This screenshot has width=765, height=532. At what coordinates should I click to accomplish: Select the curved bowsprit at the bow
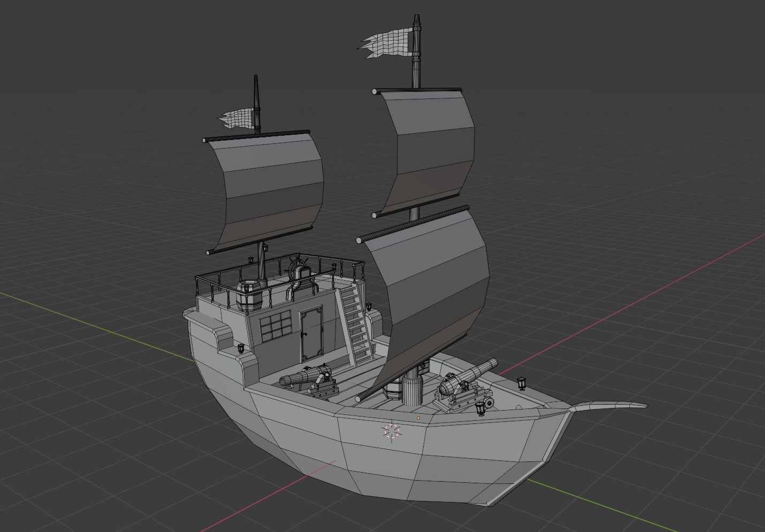pyautogui.click(x=610, y=407)
